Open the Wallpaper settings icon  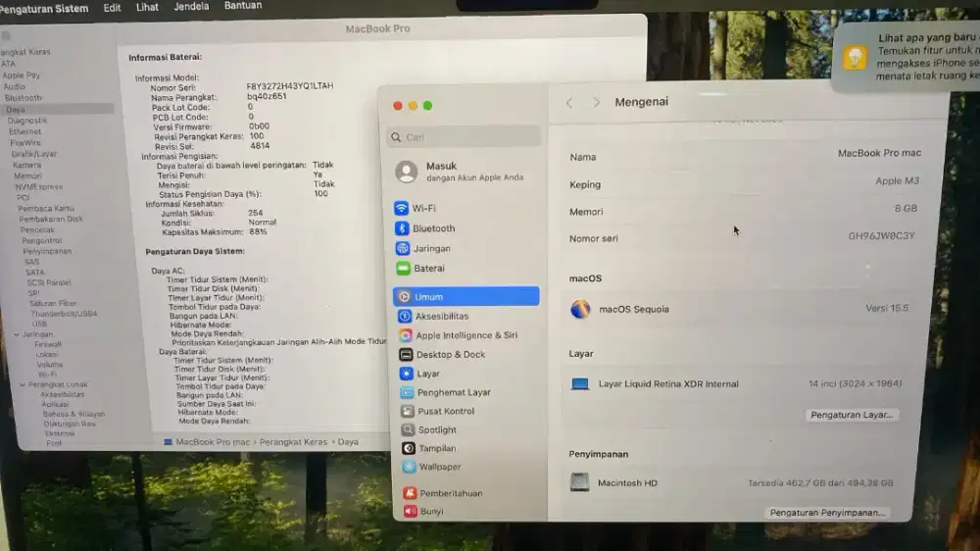(409, 467)
